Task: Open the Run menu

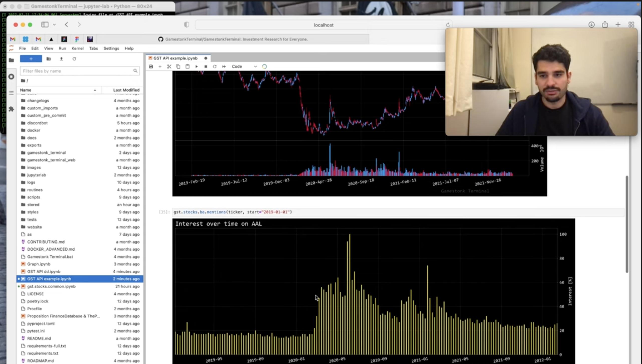Action: click(x=62, y=48)
